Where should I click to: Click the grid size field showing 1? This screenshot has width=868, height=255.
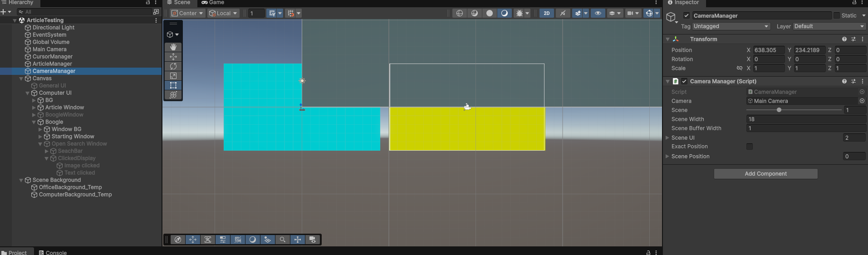[256, 13]
